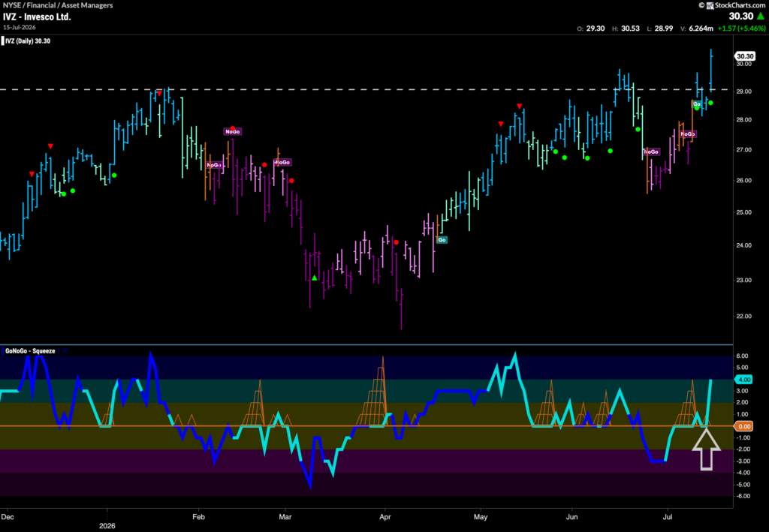Click the first red down-triangle in early December
Screen dimensions: 769x532
click(x=32, y=174)
